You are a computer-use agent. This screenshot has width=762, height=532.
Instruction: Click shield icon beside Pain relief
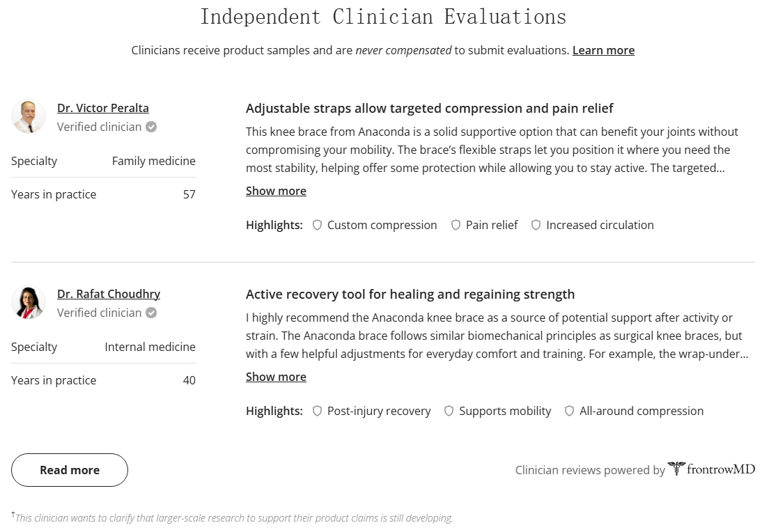tap(456, 225)
